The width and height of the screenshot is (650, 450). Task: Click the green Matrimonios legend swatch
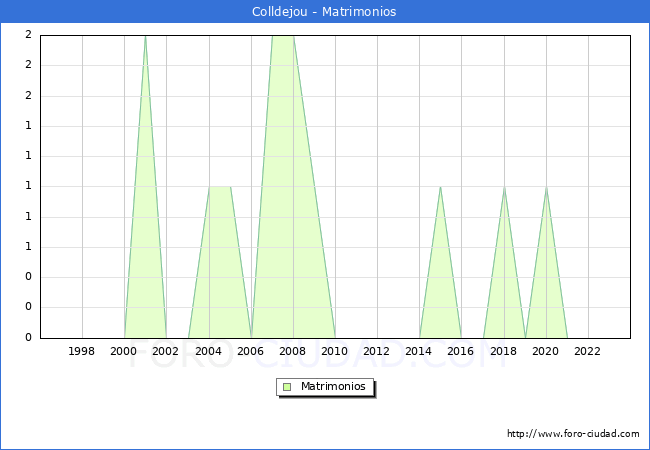click(x=287, y=387)
